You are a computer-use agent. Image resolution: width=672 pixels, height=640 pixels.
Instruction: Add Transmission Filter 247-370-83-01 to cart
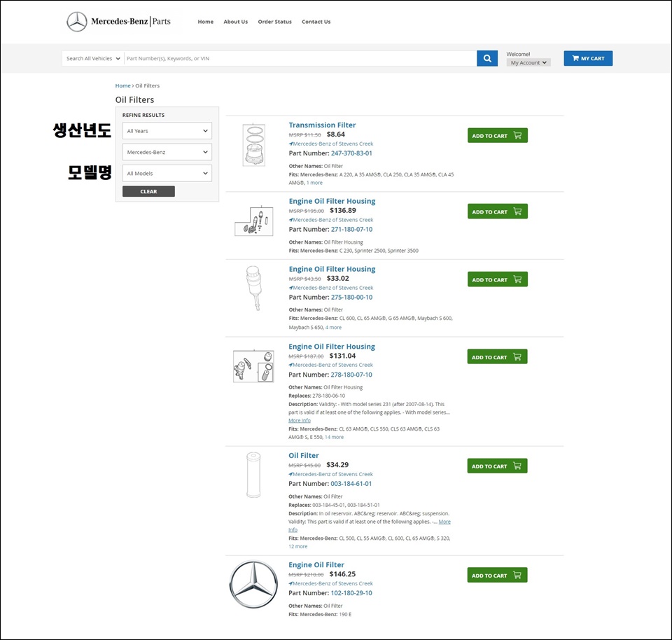click(498, 135)
